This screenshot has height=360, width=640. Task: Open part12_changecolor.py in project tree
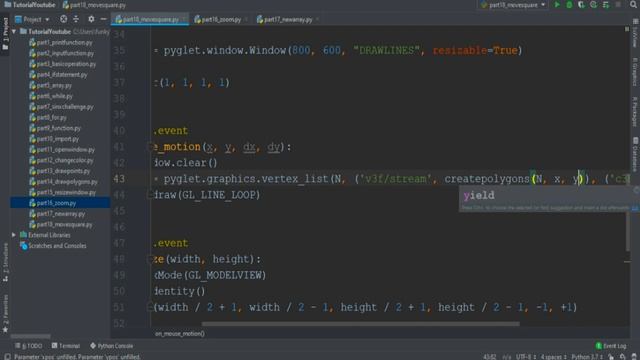pyautogui.click(x=61, y=160)
